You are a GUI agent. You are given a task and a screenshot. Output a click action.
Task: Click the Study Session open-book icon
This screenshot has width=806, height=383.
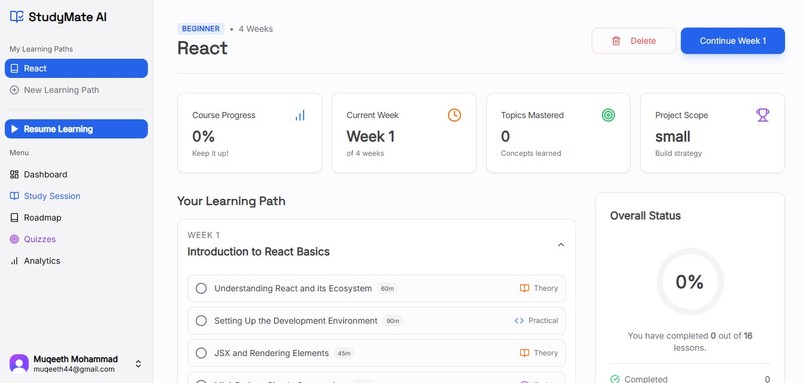coord(14,196)
